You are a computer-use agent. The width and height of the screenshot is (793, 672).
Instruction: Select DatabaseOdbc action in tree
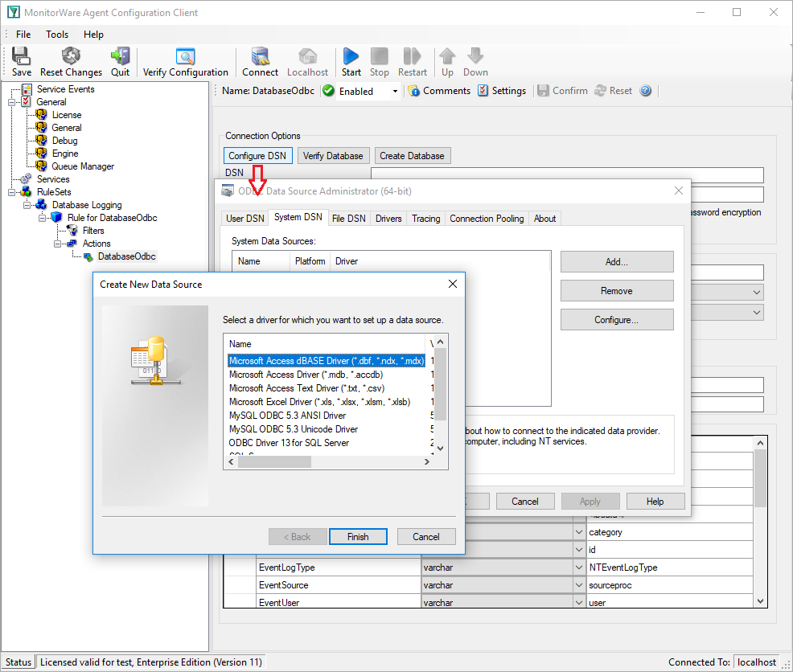coord(126,256)
